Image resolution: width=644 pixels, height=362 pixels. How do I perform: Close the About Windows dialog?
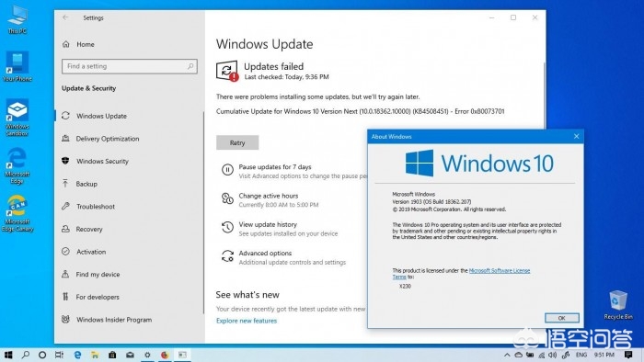pos(576,137)
